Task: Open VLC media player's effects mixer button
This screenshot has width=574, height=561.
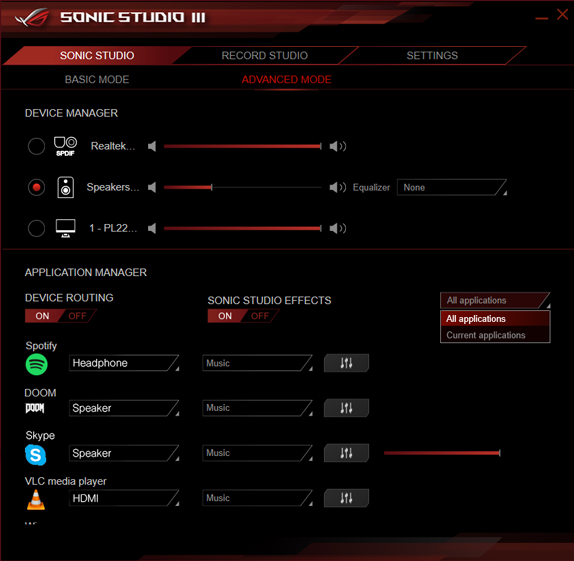Action: click(346, 498)
